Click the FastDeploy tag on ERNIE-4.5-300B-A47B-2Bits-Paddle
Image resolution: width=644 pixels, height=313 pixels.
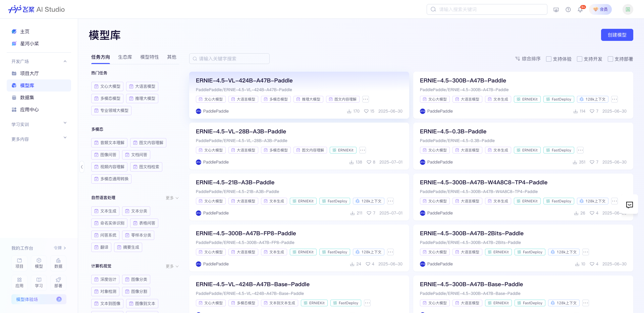(x=530, y=252)
